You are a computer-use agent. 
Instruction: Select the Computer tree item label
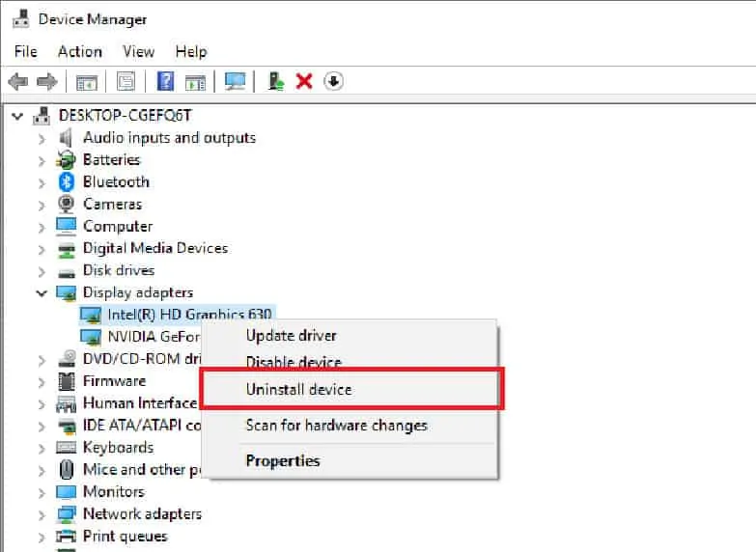pos(118,226)
